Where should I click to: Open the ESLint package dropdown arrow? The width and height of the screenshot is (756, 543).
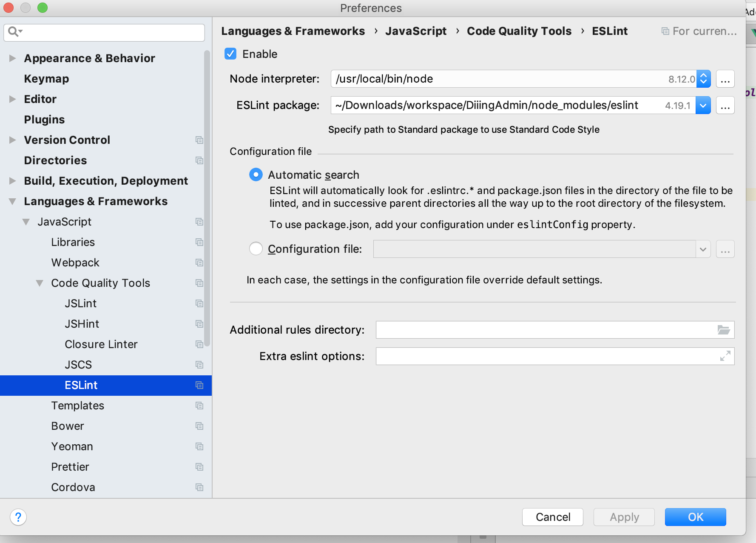[703, 105]
